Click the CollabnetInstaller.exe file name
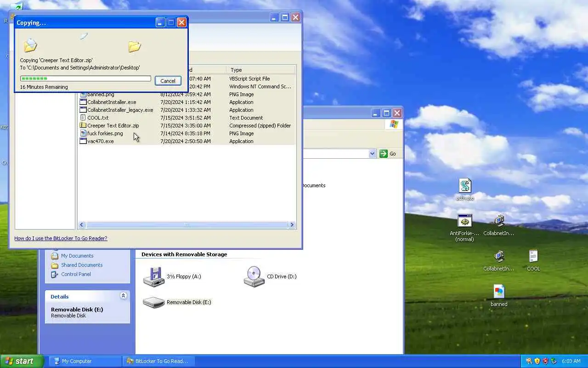The height and width of the screenshot is (368, 588). tap(112, 102)
